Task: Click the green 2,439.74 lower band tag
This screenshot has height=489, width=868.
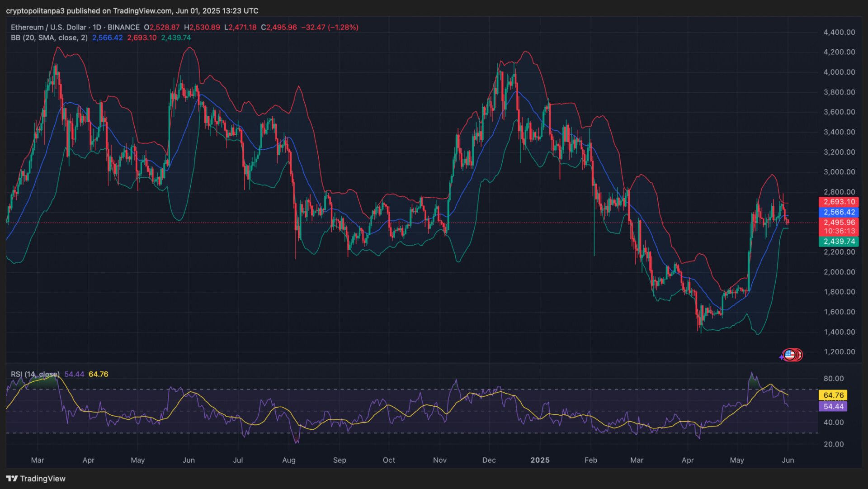Action: [x=839, y=242]
